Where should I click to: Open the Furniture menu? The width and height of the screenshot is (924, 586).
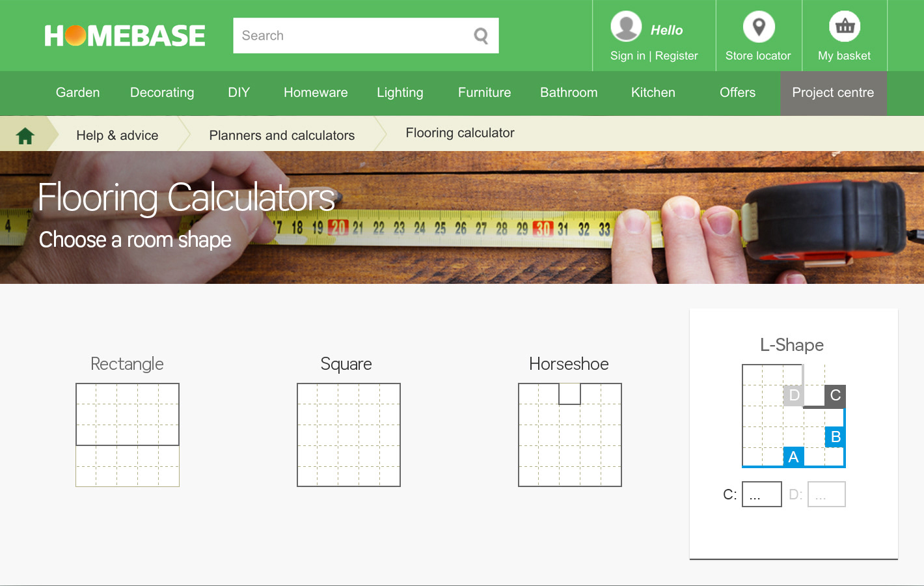pos(485,92)
